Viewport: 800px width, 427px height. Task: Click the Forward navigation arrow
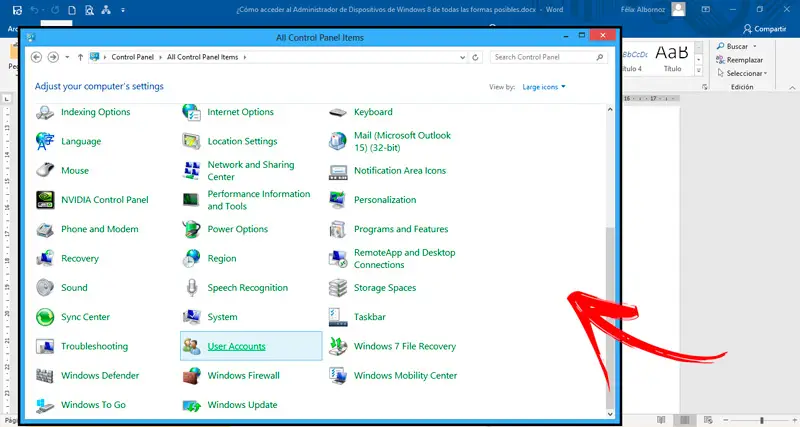pyautogui.click(x=53, y=57)
